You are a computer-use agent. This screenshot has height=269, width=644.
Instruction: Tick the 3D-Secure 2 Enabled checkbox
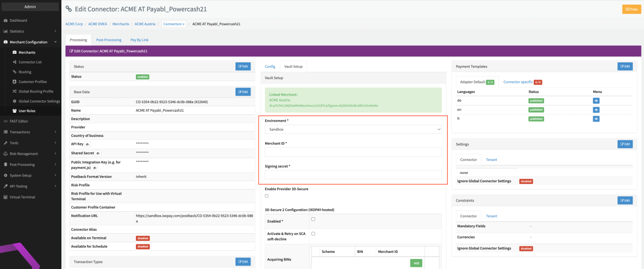[x=313, y=219]
